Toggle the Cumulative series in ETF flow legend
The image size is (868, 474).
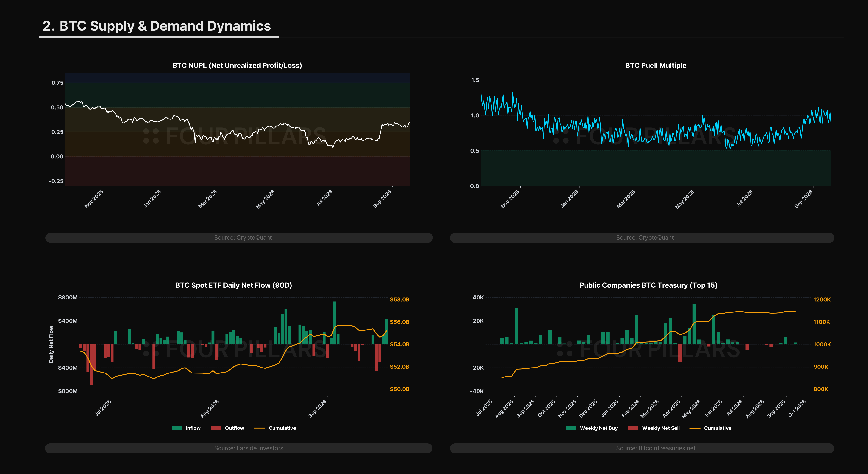coord(275,428)
